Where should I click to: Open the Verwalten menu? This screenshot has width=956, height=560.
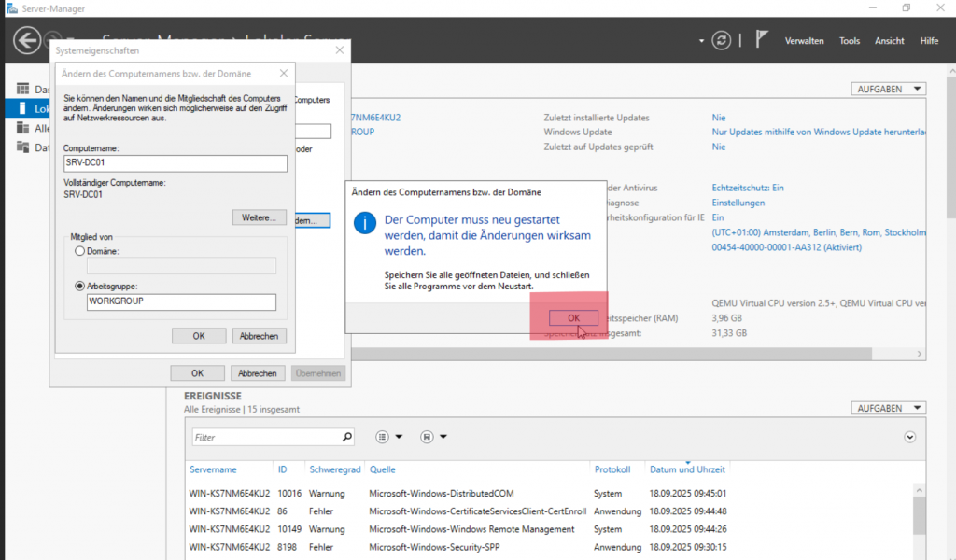pos(803,41)
